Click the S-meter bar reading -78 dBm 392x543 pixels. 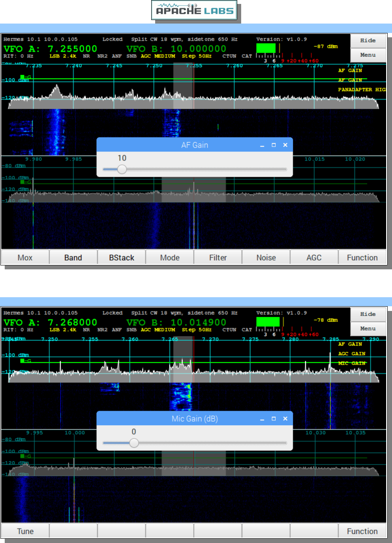pyautogui.click(x=268, y=322)
